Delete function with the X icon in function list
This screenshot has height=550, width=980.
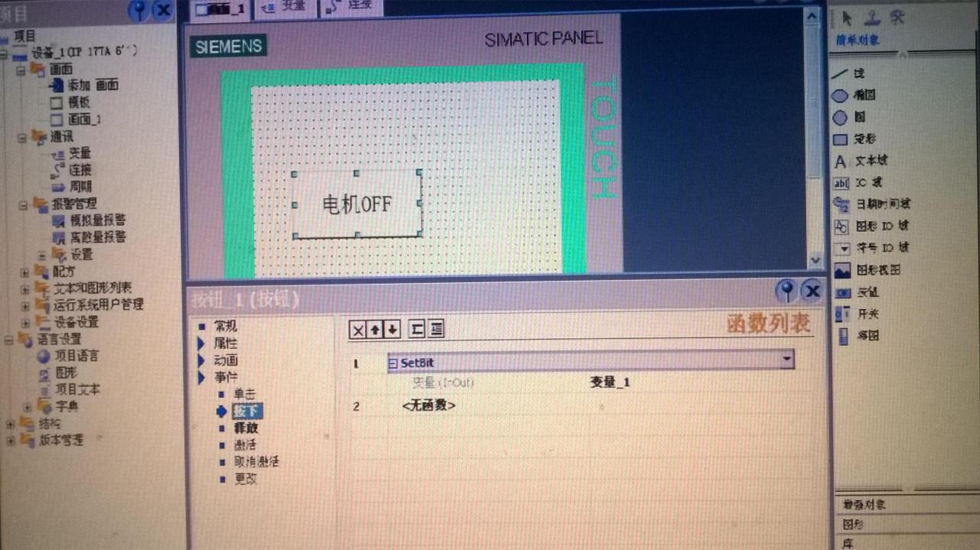[x=358, y=330]
